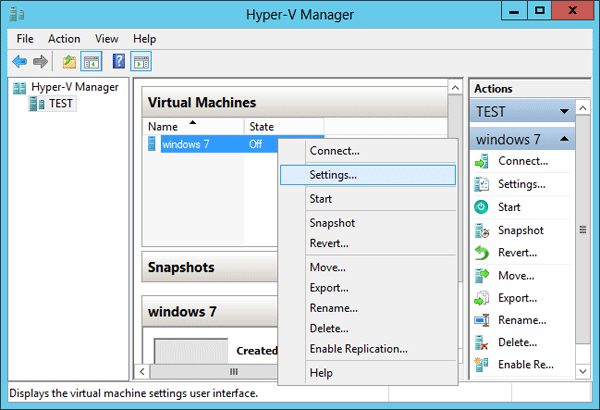Image resolution: width=600 pixels, height=410 pixels.
Task: Expand the TEST section in Actions pane
Action: [565, 112]
